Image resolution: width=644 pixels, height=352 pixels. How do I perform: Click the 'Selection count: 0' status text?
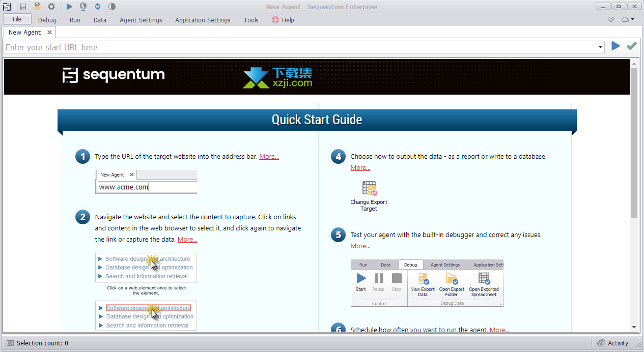[x=42, y=343]
